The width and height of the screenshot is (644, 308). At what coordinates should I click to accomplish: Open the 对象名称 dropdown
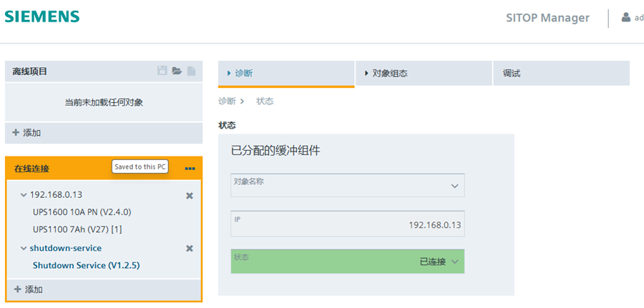348,185
